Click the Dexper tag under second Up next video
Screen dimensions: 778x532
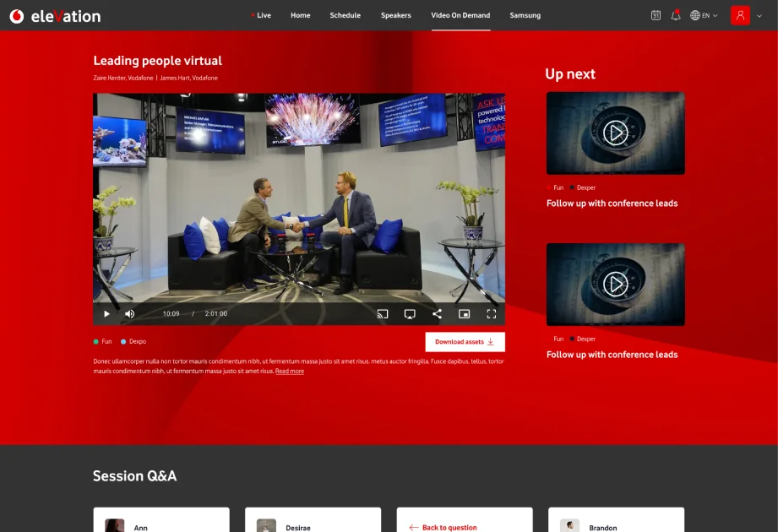coord(583,339)
